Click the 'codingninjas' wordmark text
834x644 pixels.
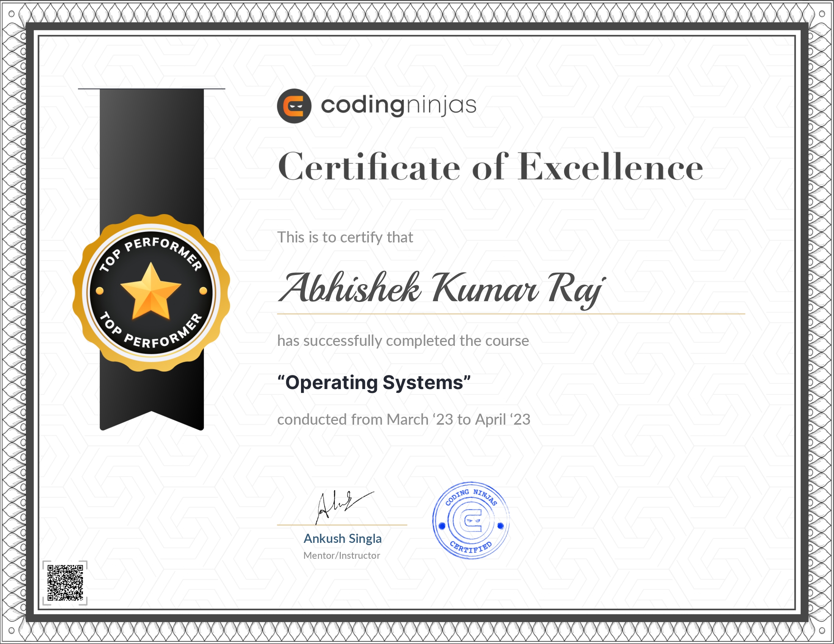tap(399, 105)
